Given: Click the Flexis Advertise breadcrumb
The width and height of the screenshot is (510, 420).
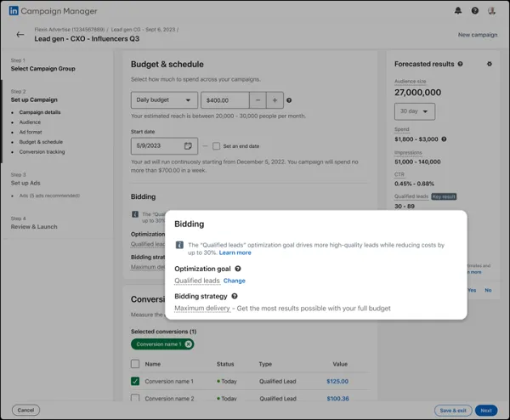Looking at the screenshot, I should point(70,30).
